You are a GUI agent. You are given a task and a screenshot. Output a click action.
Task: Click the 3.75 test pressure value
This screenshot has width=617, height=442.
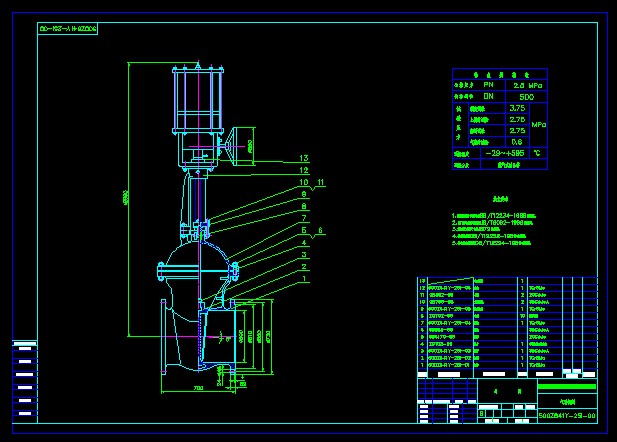point(517,108)
